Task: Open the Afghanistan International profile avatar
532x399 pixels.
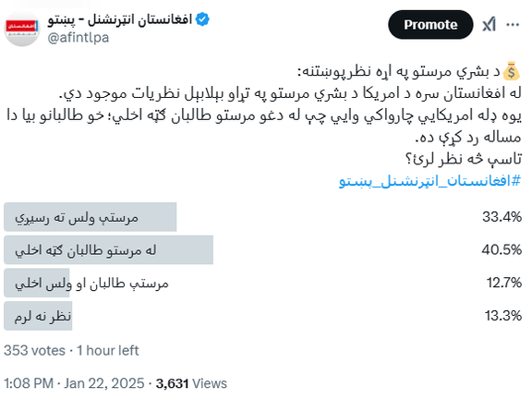Action: pos(22,29)
